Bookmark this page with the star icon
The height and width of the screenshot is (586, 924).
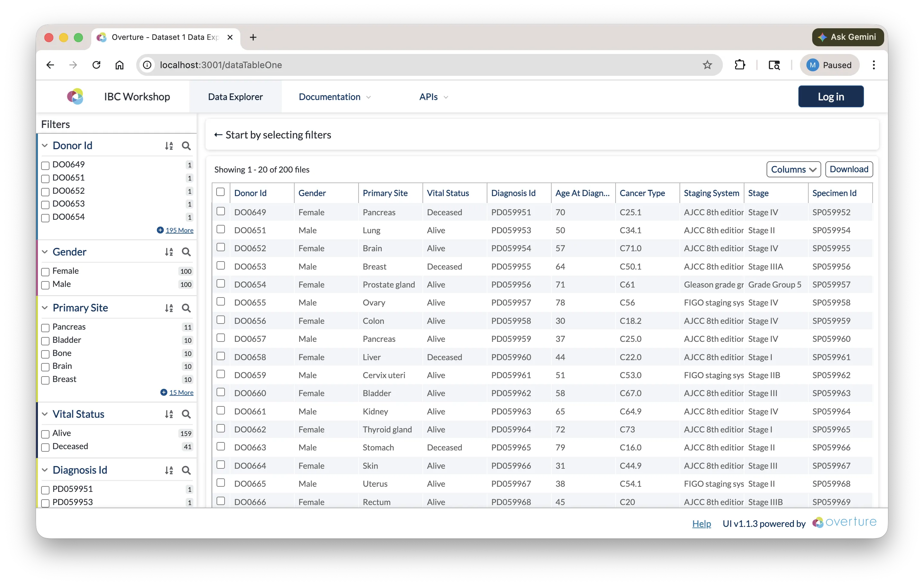click(707, 65)
